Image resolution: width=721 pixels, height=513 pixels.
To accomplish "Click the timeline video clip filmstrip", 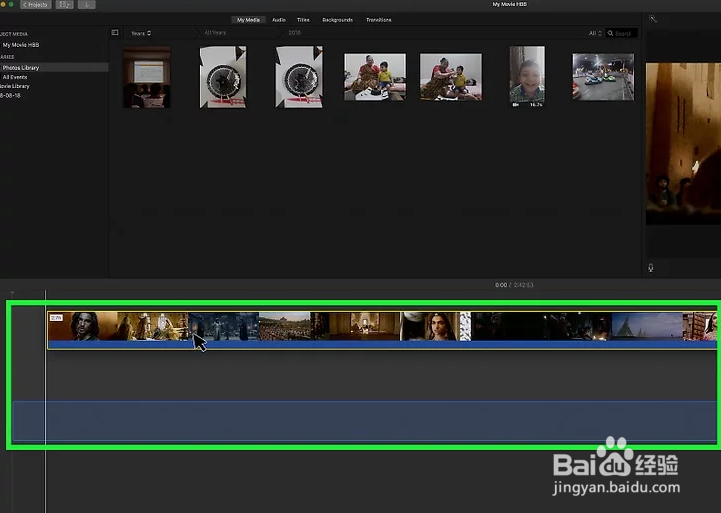I will pos(382,326).
